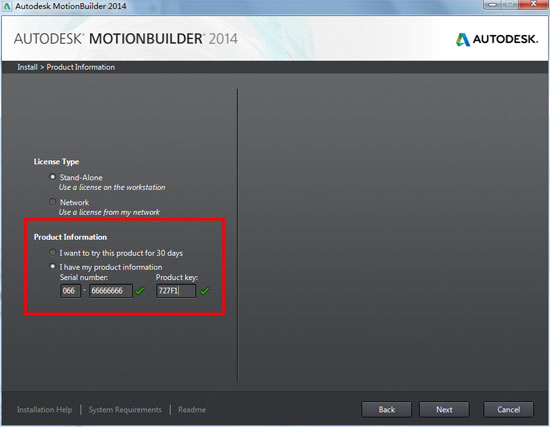Click the Product key field showing 727F1
Viewport: 550px width, 427px height.
(x=176, y=291)
